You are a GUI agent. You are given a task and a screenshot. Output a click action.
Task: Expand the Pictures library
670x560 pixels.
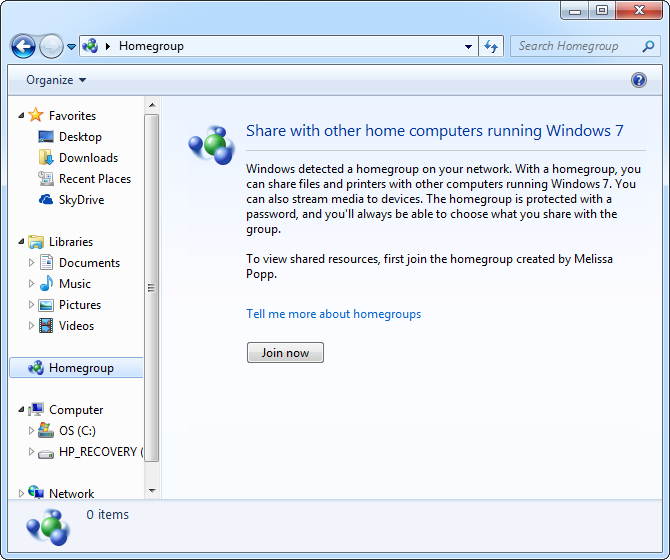coord(31,304)
